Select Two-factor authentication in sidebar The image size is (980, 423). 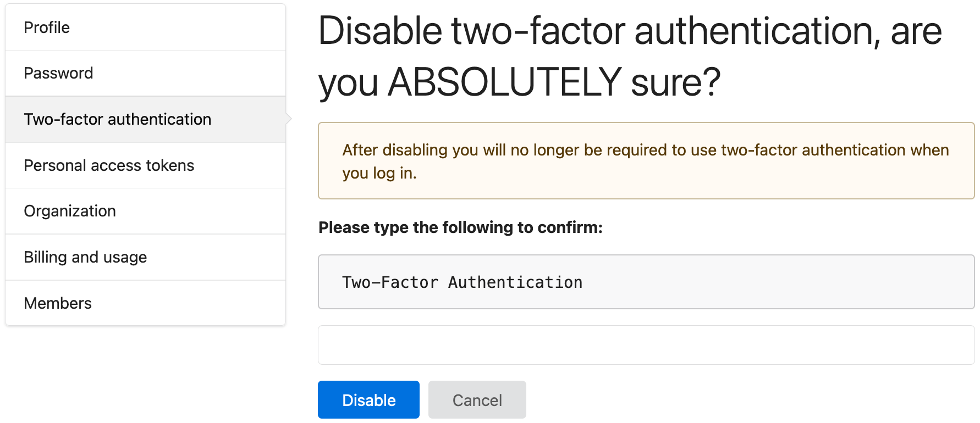click(117, 119)
